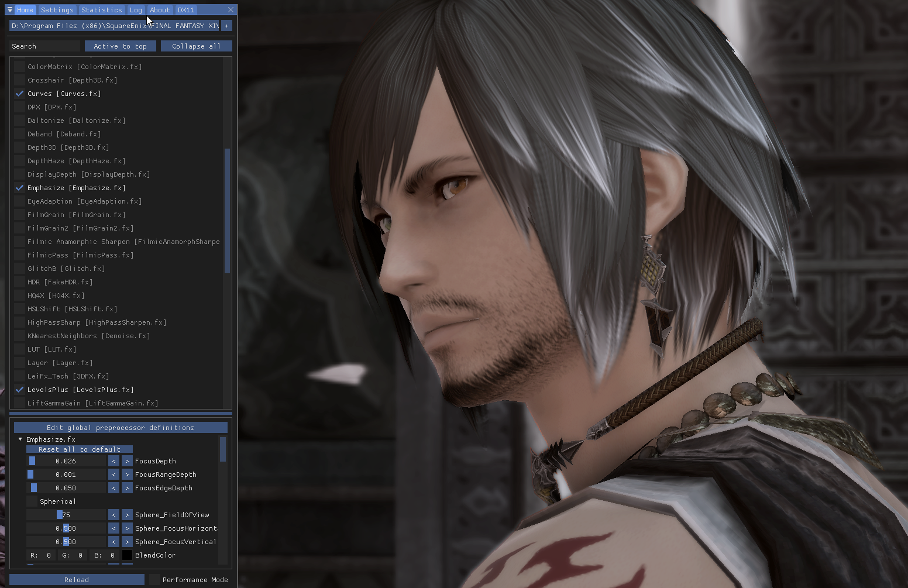
Task: Click the FocusEdgeDepth slider
Action: pyautogui.click(x=66, y=488)
